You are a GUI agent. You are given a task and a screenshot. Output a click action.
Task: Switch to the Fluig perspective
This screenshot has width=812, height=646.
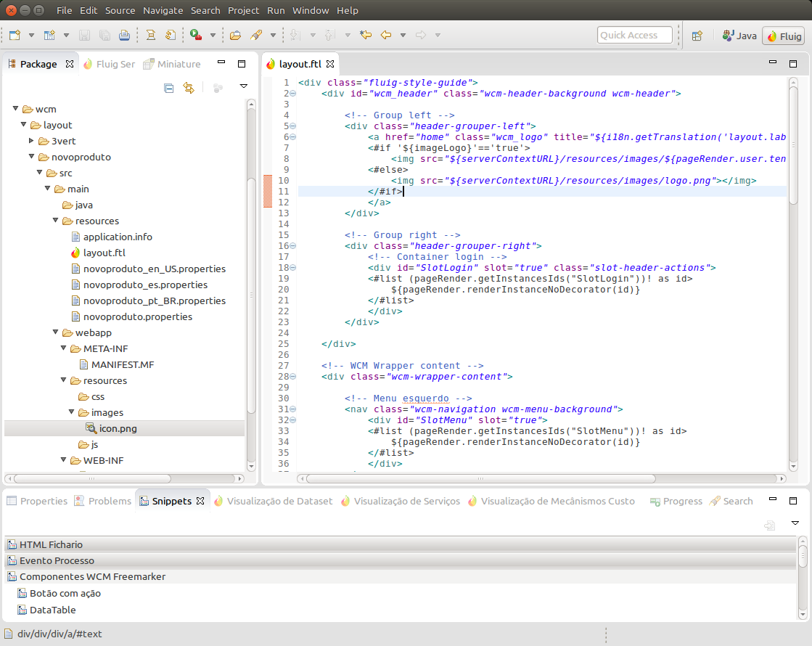pos(784,36)
